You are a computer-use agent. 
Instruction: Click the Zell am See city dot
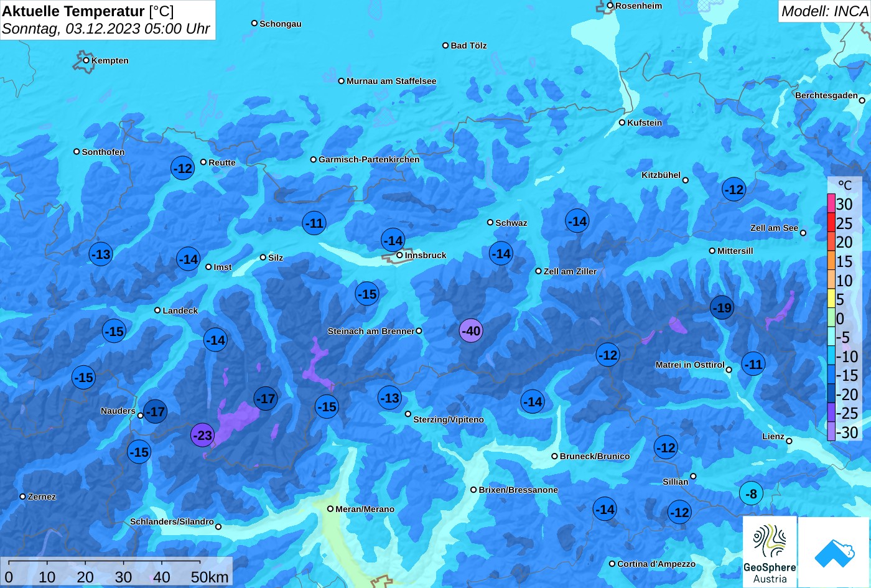click(803, 233)
